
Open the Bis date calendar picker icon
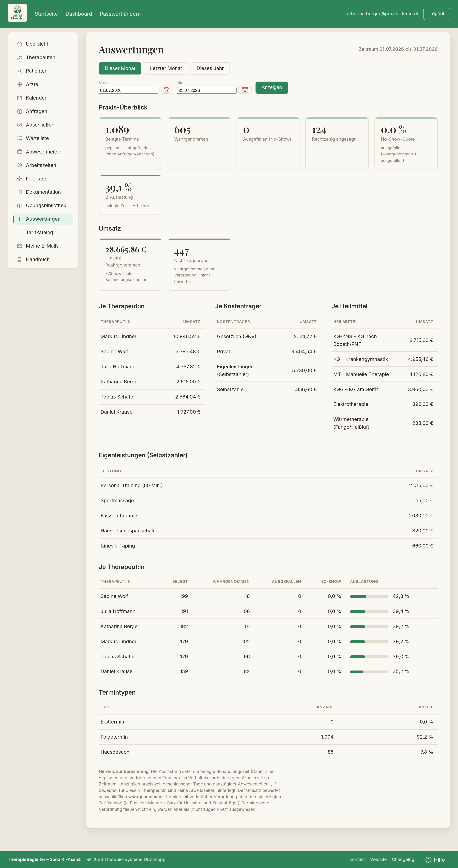click(x=245, y=90)
